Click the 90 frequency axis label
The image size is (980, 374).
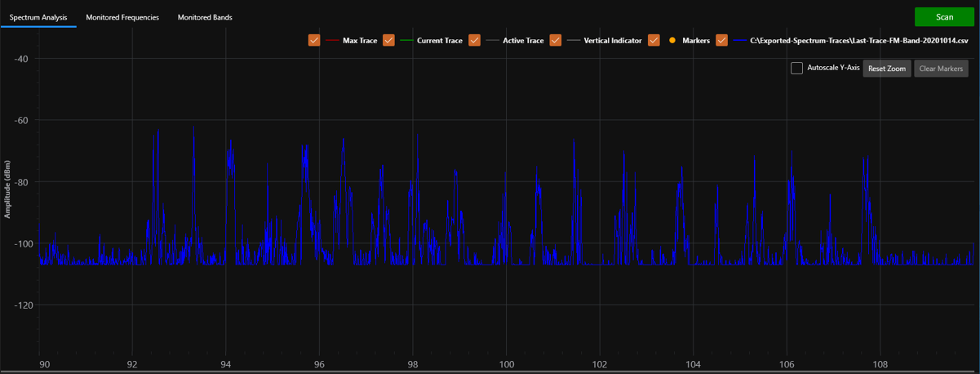[x=44, y=364]
